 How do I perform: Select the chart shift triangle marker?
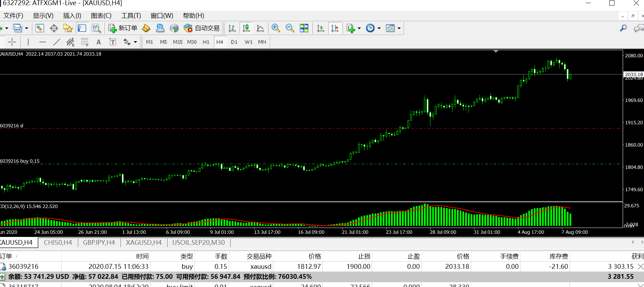(496, 51)
